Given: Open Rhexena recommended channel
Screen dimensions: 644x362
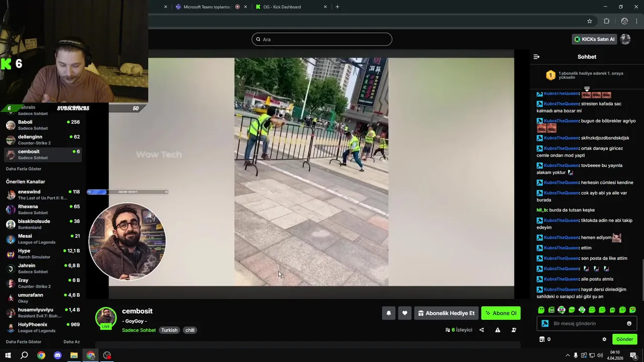Looking at the screenshot, I should (43, 209).
